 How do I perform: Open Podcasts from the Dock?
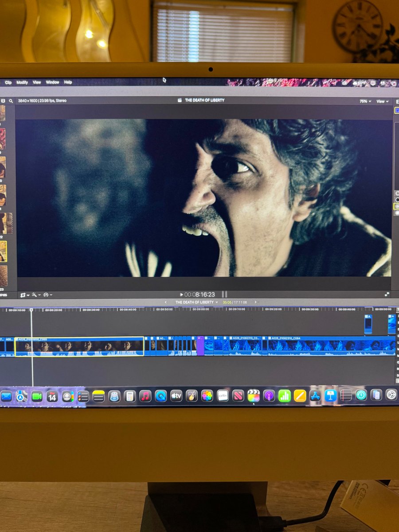269,395
